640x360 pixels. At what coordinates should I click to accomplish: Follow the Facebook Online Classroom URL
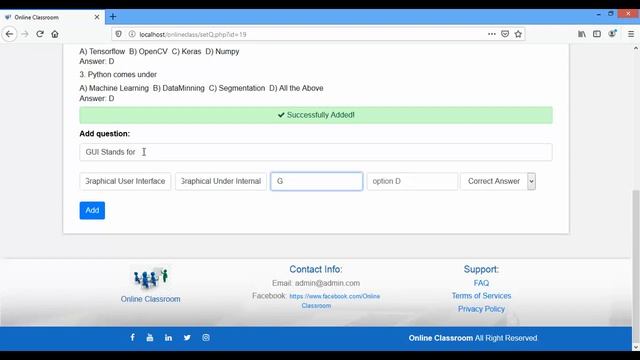[x=334, y=301]
